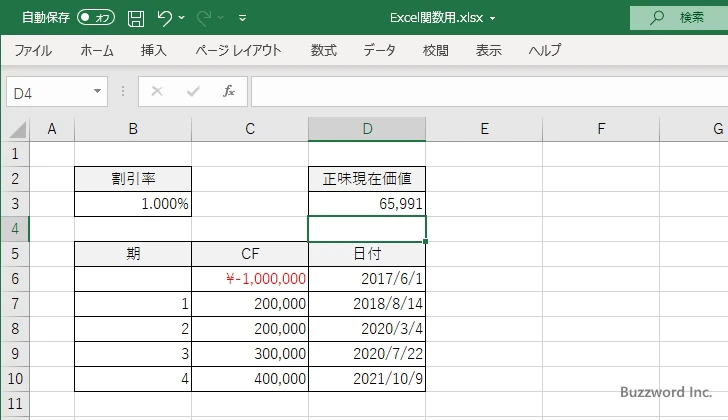Click the fill handle of selected cell D4
This screenshot has height=420, width=728.
[425, 241]
